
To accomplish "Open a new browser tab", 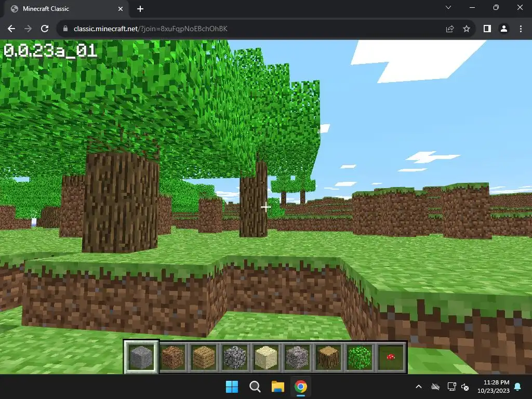I will [x=140, y=9].
